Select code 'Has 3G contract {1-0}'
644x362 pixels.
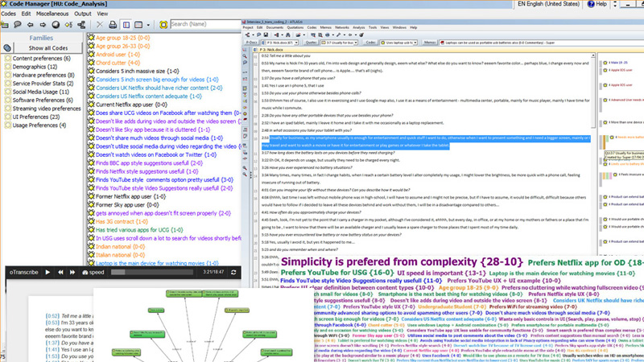pyautogui.click(x=122, y=222)
